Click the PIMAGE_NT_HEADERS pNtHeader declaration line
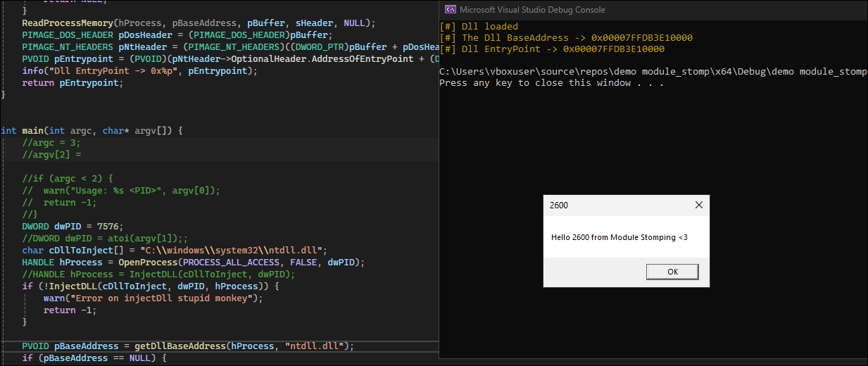Viewport: 868px width, 366px height. click(230, 46)
